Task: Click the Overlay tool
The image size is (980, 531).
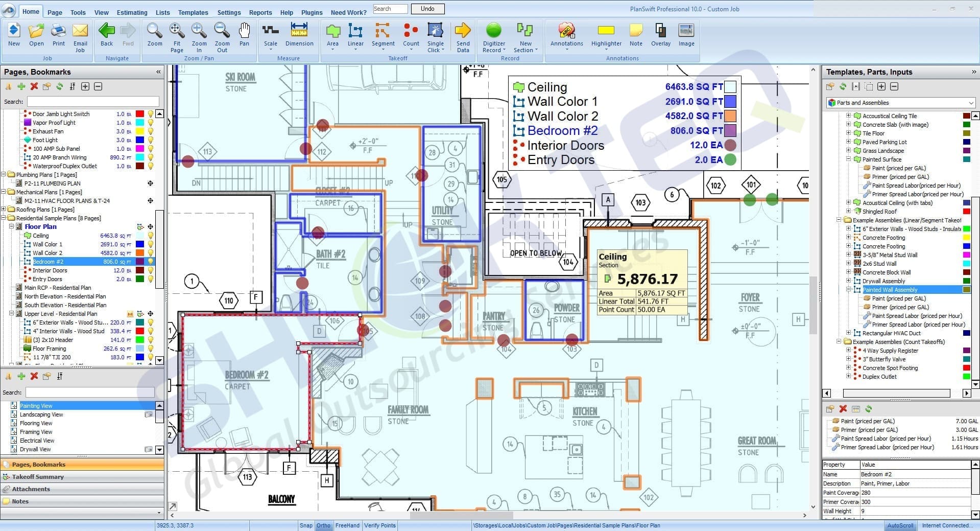Action: pos(660,35)
